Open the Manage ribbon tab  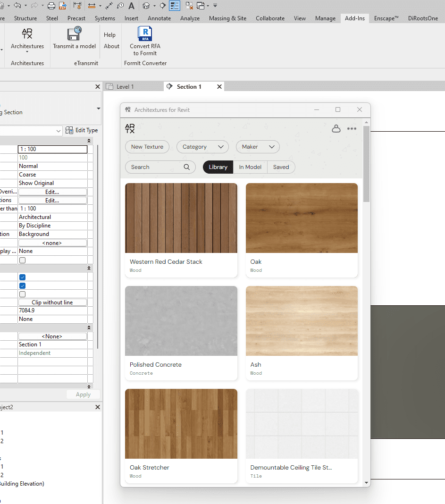click(x=325, y=18)
